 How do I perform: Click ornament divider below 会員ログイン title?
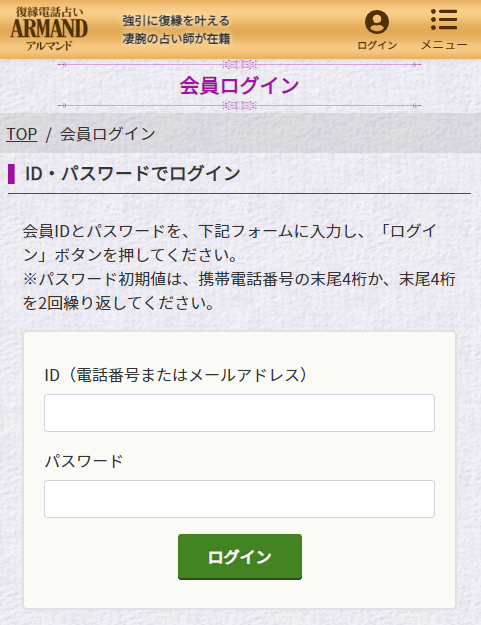pyautogui.click(x=240, y=106)
